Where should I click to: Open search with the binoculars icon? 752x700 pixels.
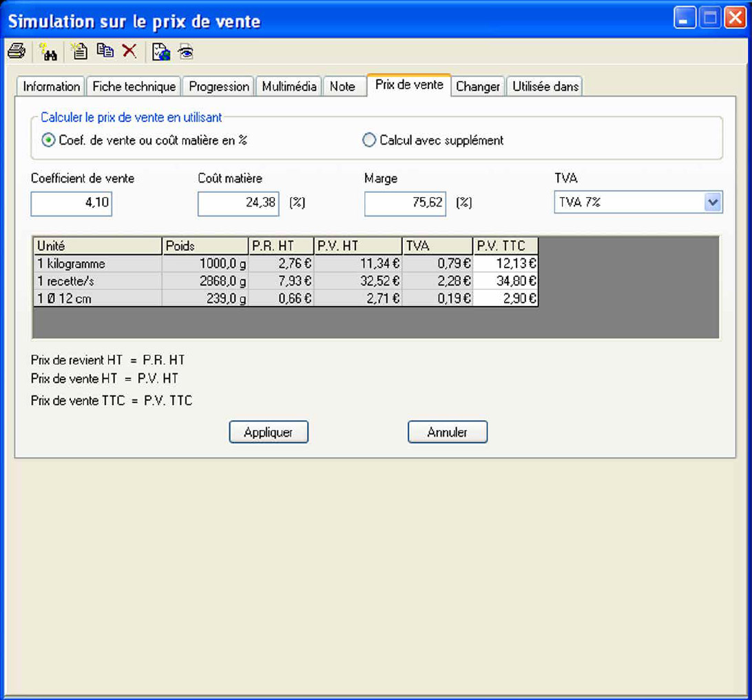click(48, 52)
